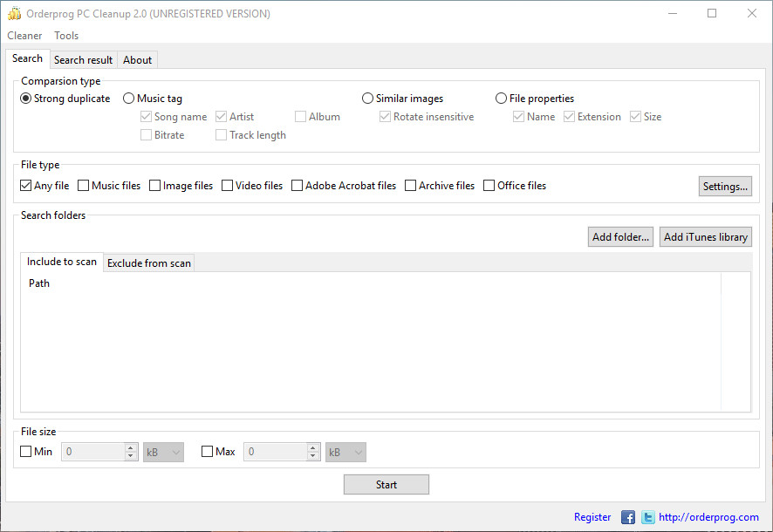This screenshot has width=773, height=532.
Task: Open the Register link
Action: 592,517
